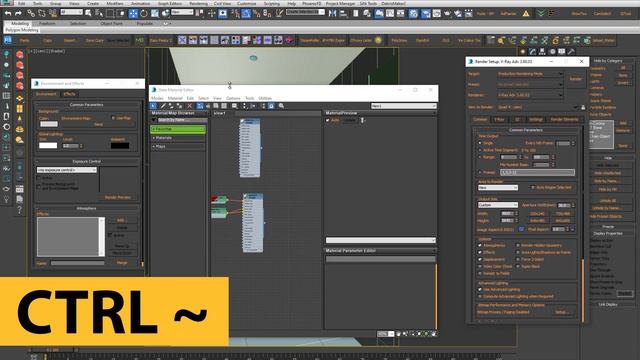Viewport: 640px width, 360px height.
Task: Click the Delete Selected X in Material Editor
Action: [x=189, y=106]
